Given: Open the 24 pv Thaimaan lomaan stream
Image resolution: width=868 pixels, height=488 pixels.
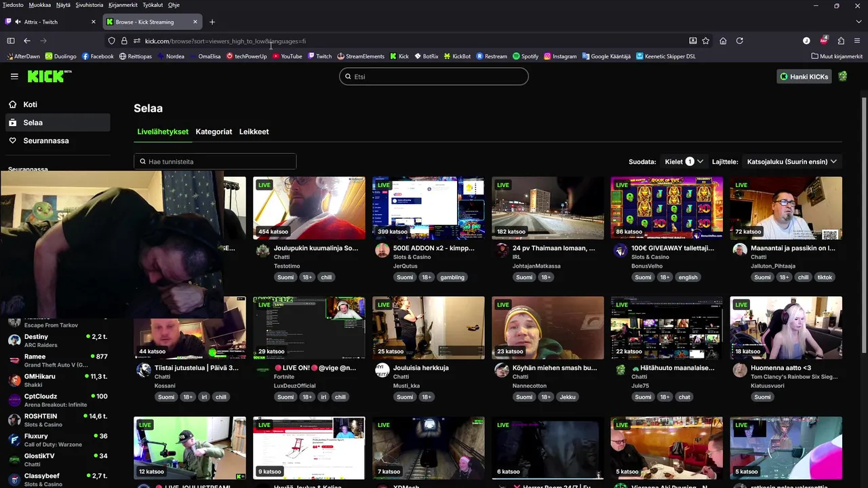Looking at the screenshot, I should tap(548, 208).
